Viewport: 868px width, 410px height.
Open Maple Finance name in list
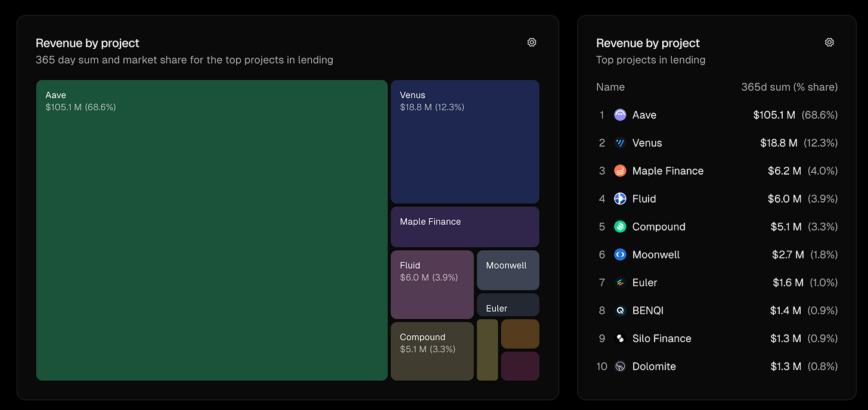tap(668, 171)
